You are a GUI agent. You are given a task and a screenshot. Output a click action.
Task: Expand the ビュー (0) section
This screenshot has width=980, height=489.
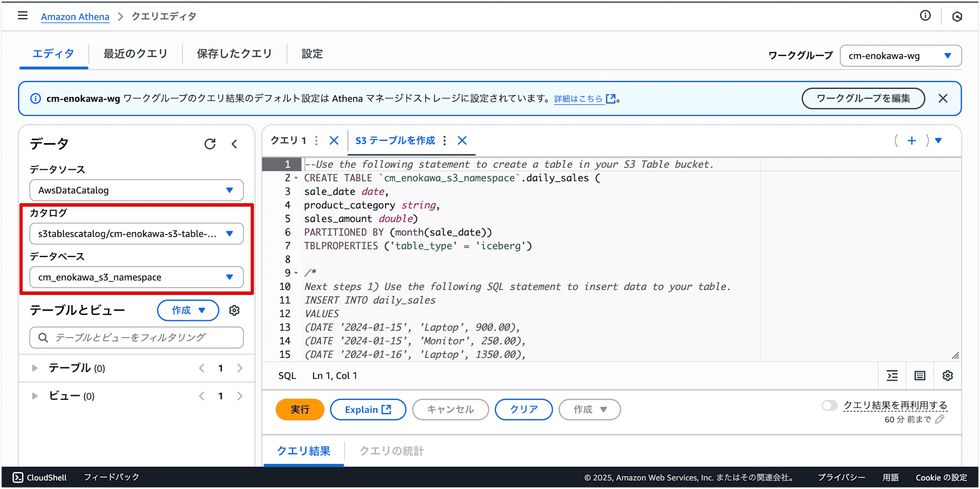tap(35, 396)
